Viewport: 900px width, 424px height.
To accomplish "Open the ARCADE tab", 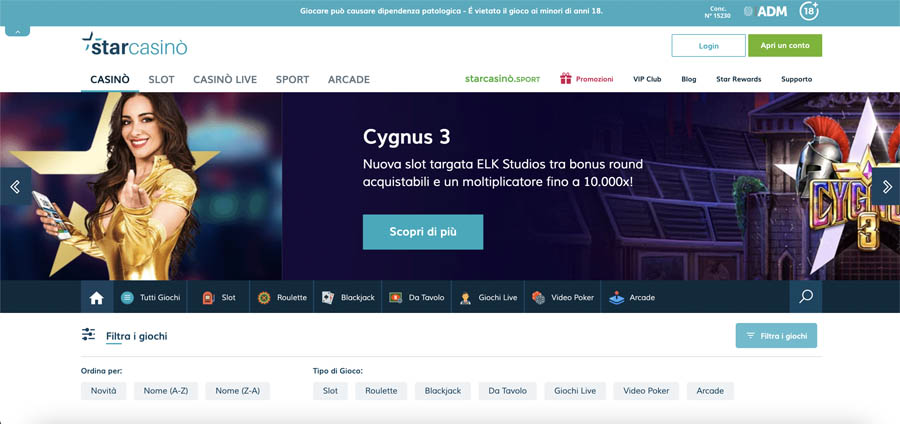I will click(x=349, y=80).
